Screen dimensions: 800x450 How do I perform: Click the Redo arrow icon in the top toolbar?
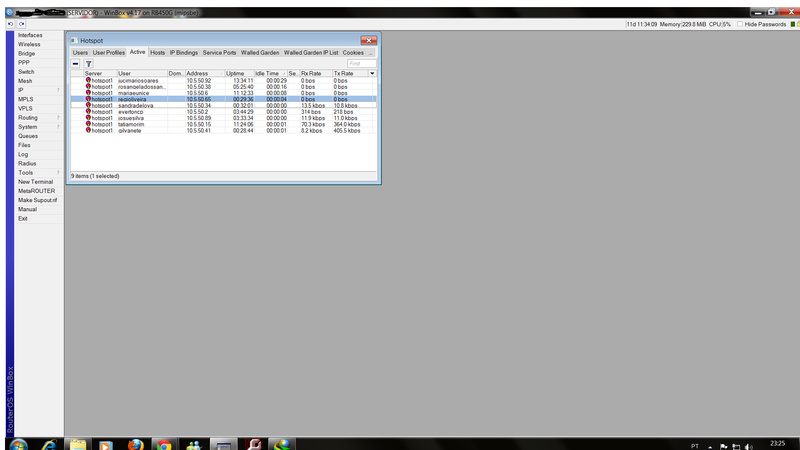pyautogui.click(x=21, y=24)
